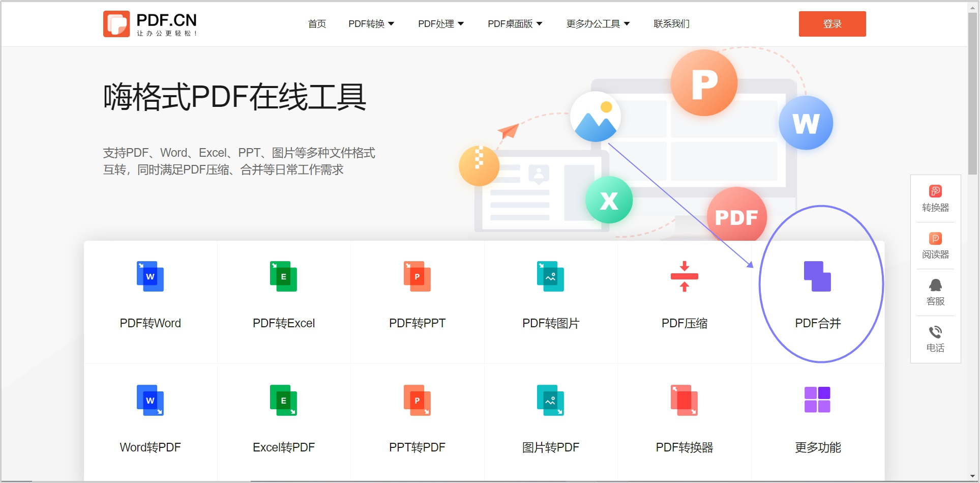Open the Word转PDF text link

pos(150,447)
